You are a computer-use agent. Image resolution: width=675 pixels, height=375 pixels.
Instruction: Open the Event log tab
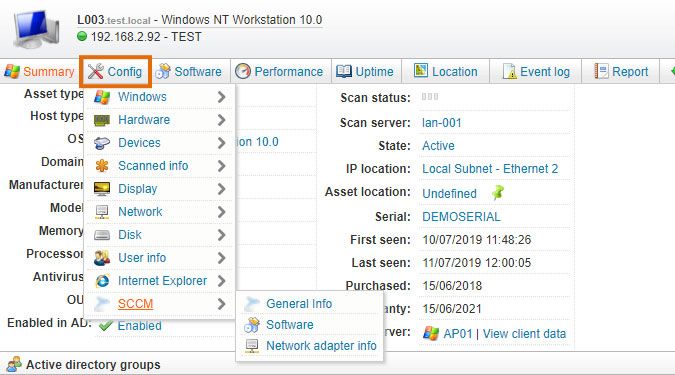tap(536, 71)
